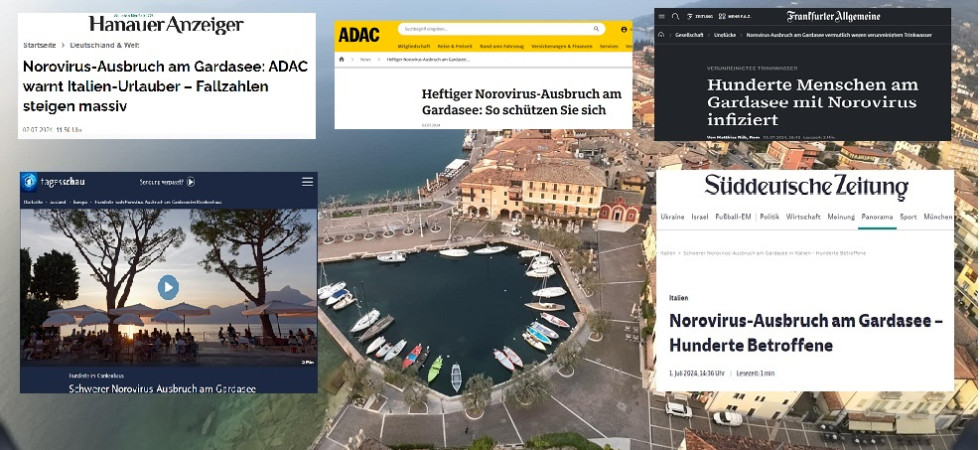Open the Ukraine section in Süddeutsche Zeitung

coord(672,217)
